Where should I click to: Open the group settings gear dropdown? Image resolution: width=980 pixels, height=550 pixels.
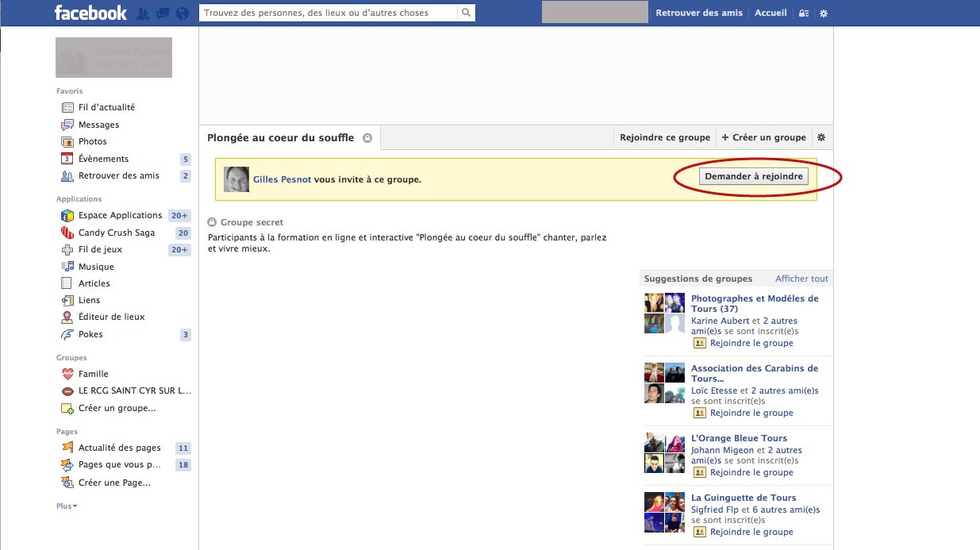(x=821, y=137)
